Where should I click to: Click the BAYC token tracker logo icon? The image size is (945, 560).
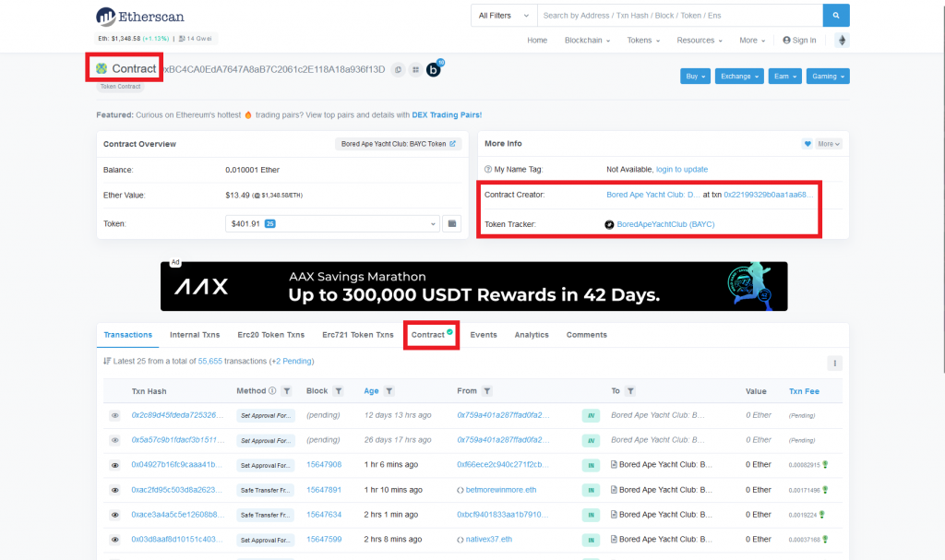609,224
